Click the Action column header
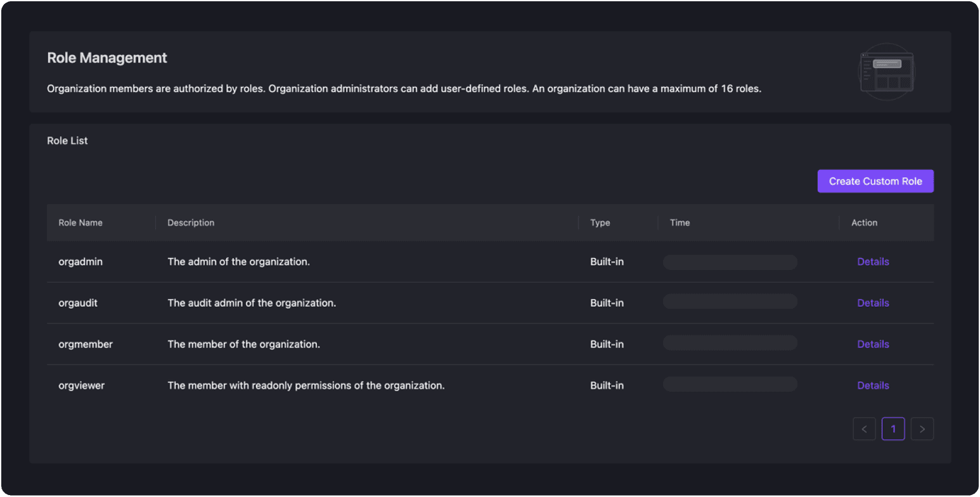Viewport: 980px width, 497px height. (864, 223)
